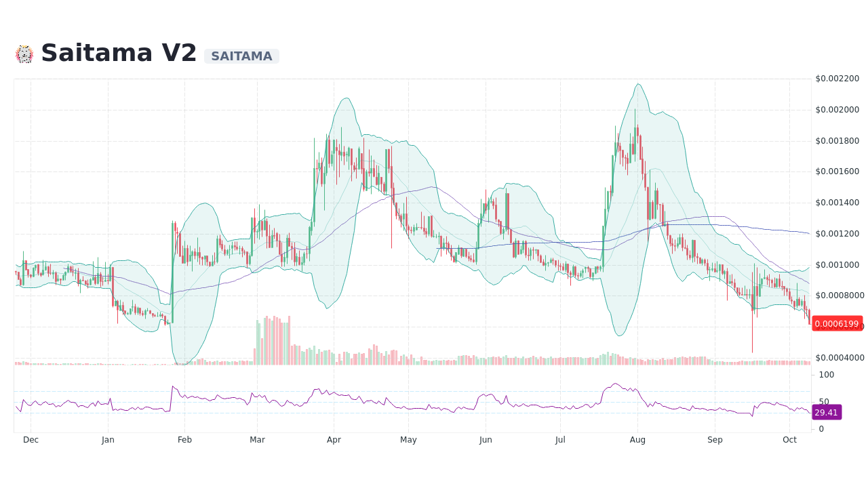
Task: Click the Saitama V2 coin logo icon
Action: [24, 54]
